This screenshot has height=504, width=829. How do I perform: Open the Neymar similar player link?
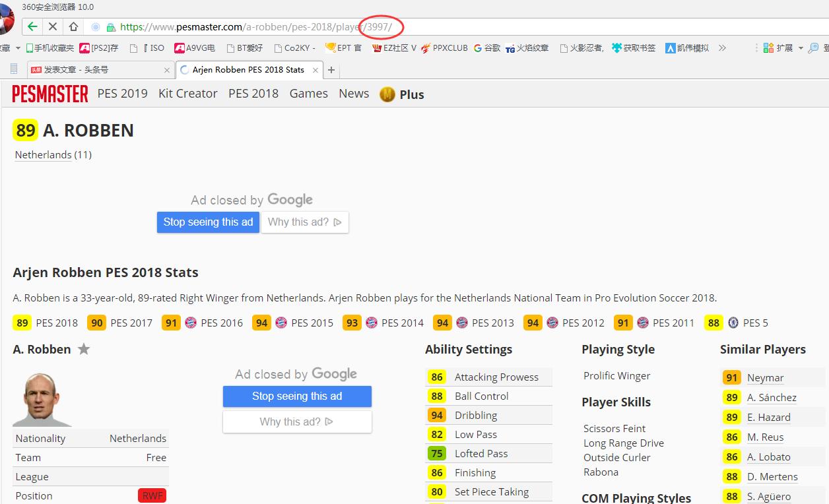pos(765,377)
